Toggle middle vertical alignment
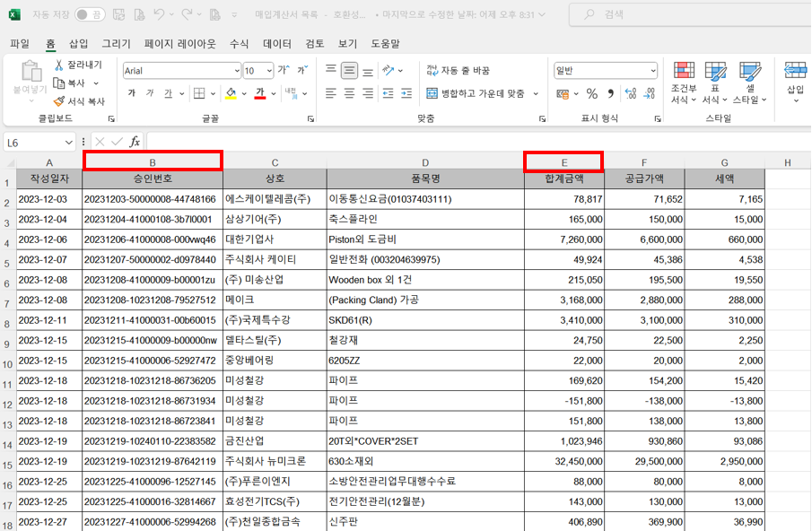 (350, 70)
